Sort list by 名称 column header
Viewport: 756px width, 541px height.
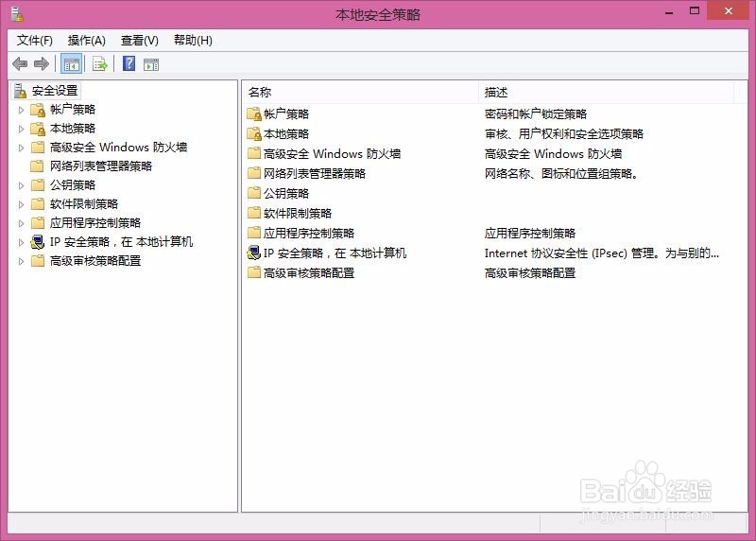[x=360, y=92]
